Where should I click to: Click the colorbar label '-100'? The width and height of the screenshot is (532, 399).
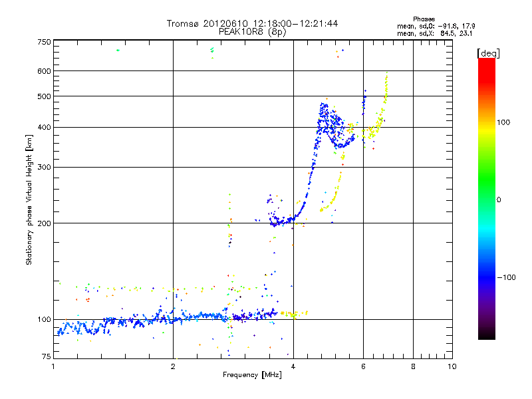(x=506, y=277)
